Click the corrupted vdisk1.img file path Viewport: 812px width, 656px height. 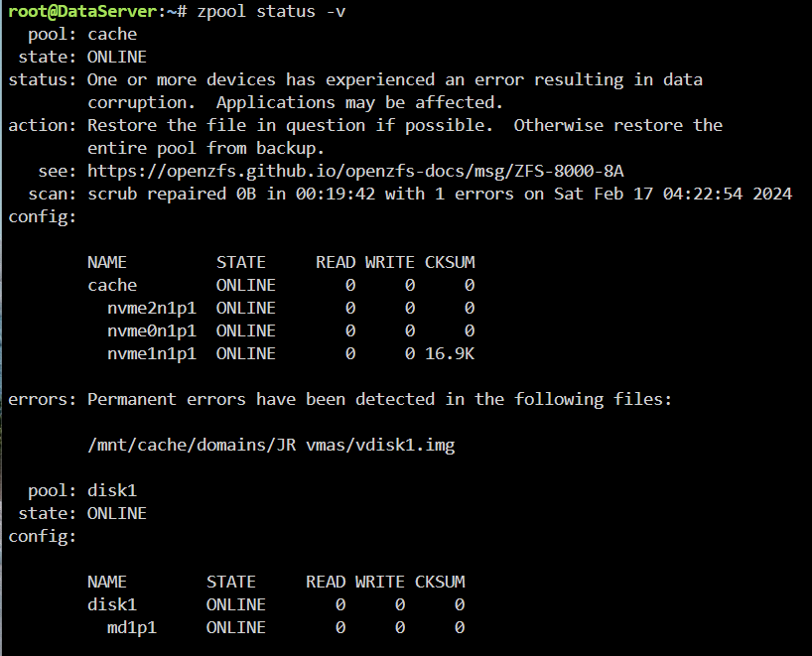(271, 446)
